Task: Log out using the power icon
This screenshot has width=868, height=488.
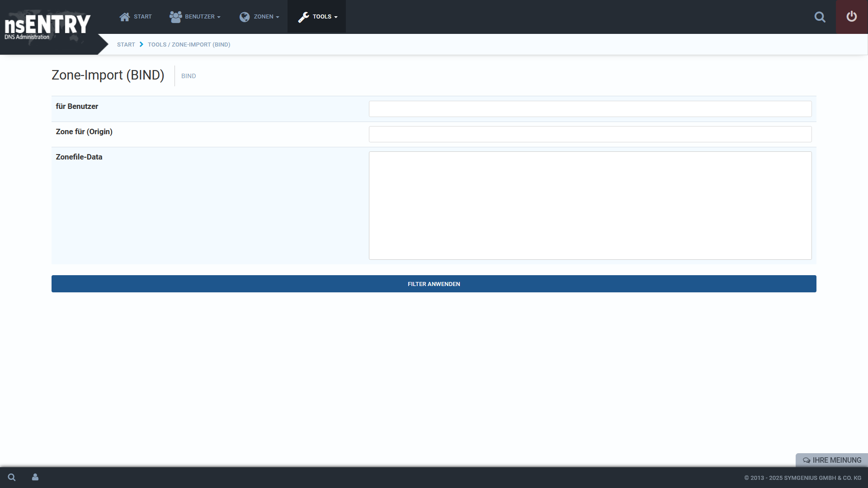Action: (852, 17)
